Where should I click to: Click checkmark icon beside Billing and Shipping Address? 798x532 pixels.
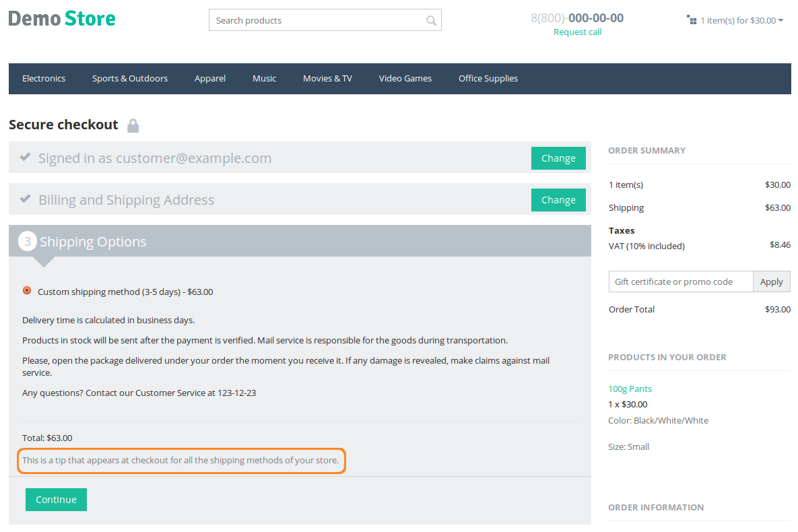pos(25,199)
